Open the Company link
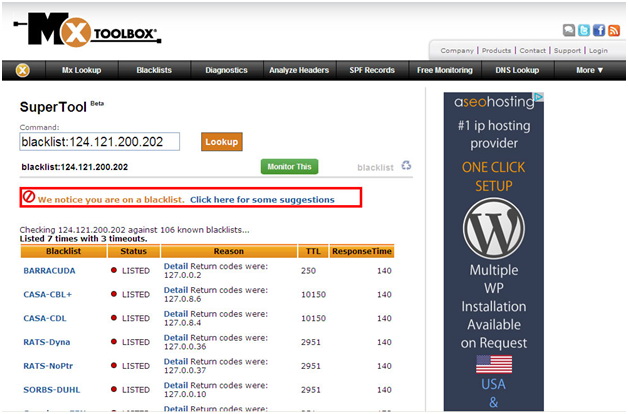The width and height of the screenshot is (628, 414). [x=457, y=51]
